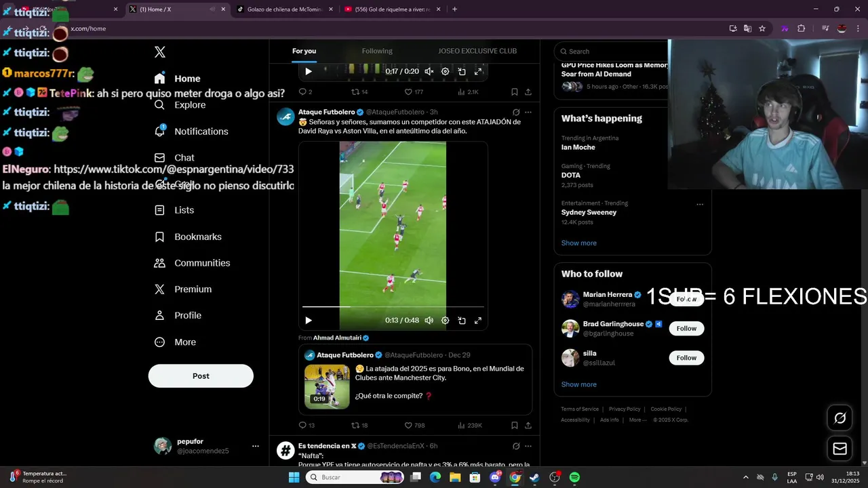Open a new browser tab
The image size is (868, 488).
click(454, 9)
